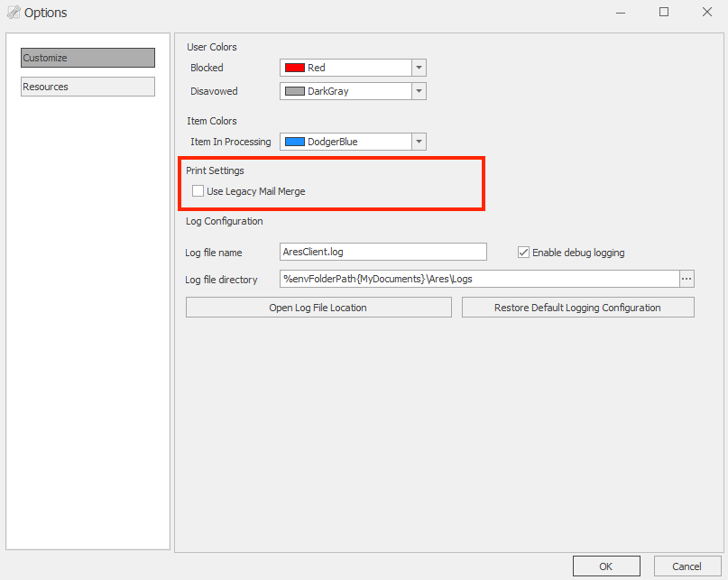Click Restore Default Logging Configuration
The image size is (728, 580).
(x=577, y=307)
